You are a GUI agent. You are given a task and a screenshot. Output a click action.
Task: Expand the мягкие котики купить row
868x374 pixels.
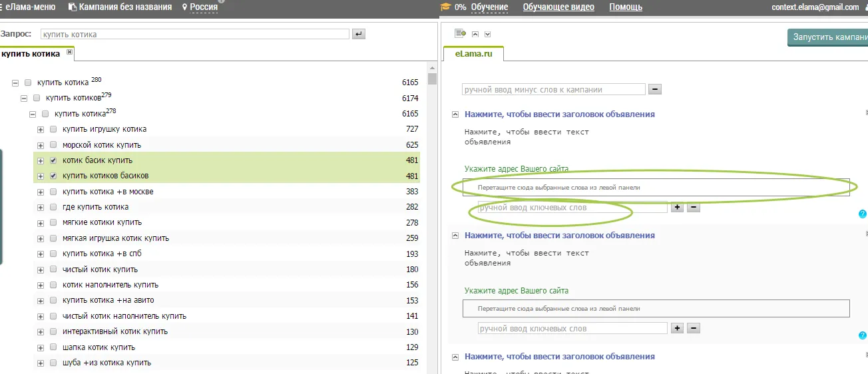pyautogui.click(x=41, y=222)
